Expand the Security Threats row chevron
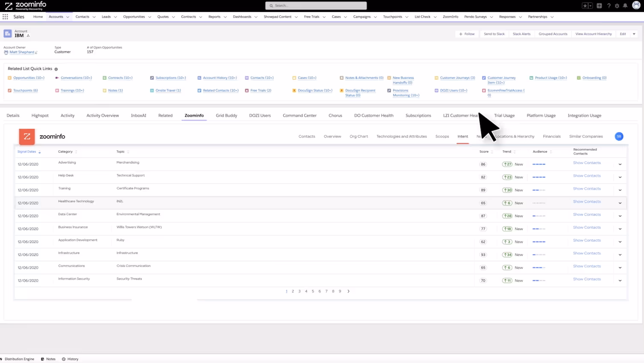The height and width of the screenshot is (363, 644). pyautogui.click(x=620, y=281)
